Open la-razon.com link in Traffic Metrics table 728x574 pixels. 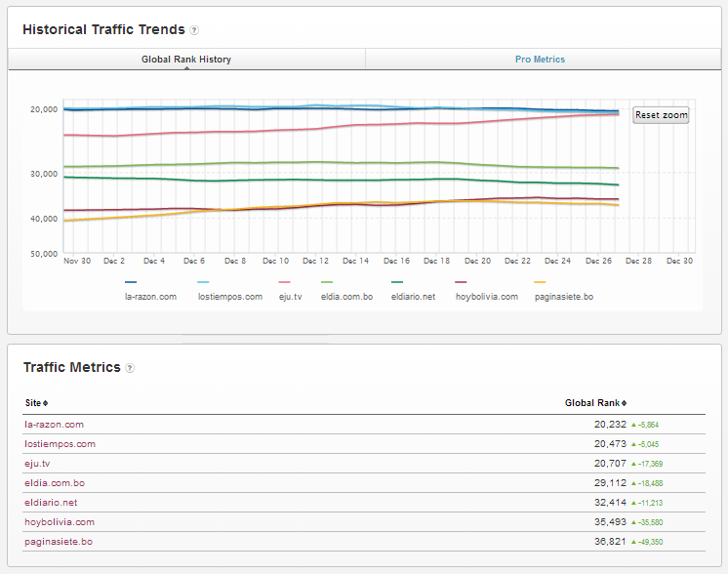point(54,425)
